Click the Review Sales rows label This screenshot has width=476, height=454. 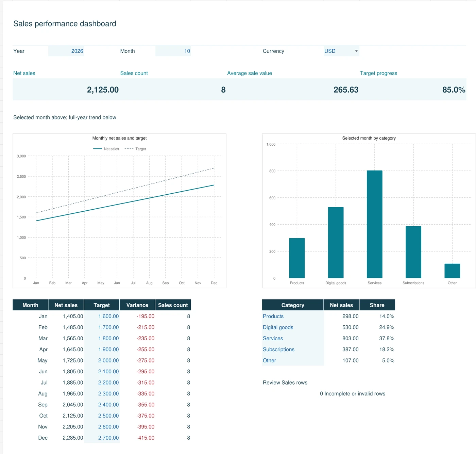pyautogui.click(x=285, y=383)
